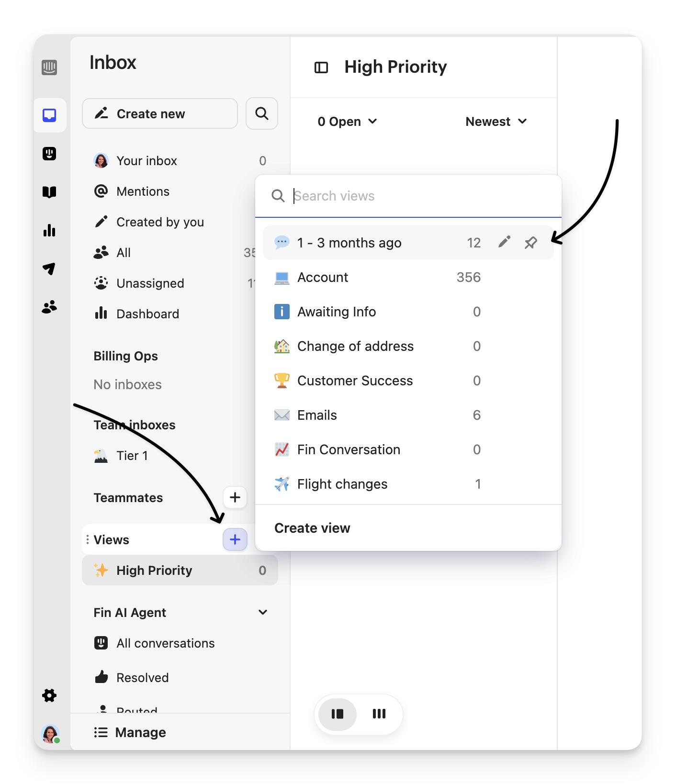Open Knowledge book icon in left rail

[x=49, y=192]
